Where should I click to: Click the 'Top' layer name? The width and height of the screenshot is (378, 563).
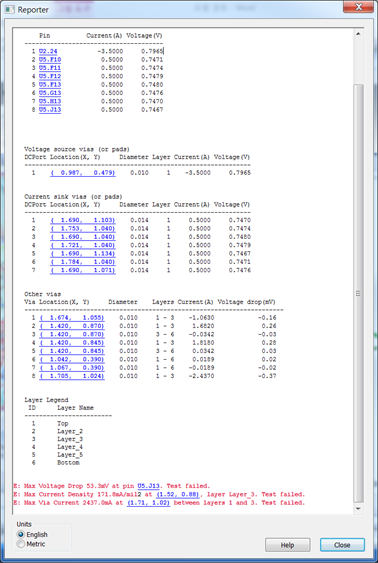tap(62, 423)
